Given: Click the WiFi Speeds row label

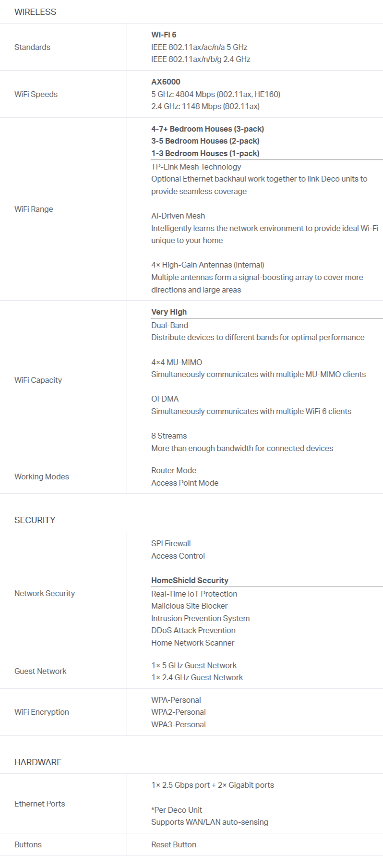Looking at the screenshot, I should click(36, 94).
